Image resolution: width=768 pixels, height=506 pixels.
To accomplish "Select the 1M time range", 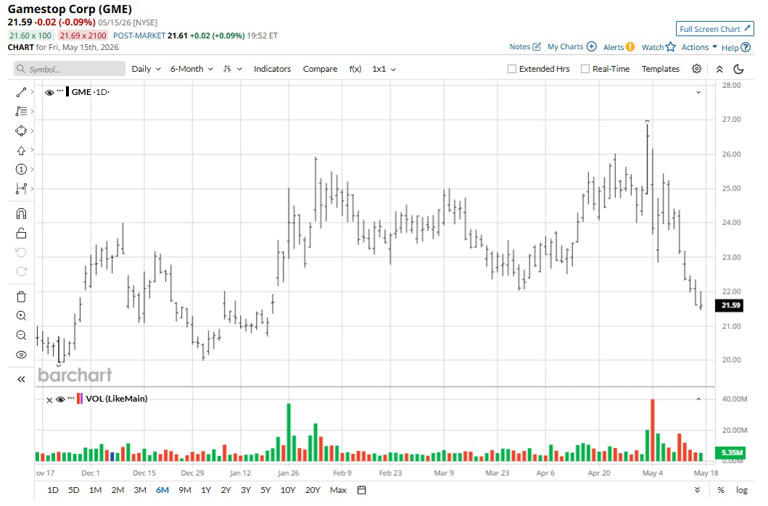I will coord(95,490).
